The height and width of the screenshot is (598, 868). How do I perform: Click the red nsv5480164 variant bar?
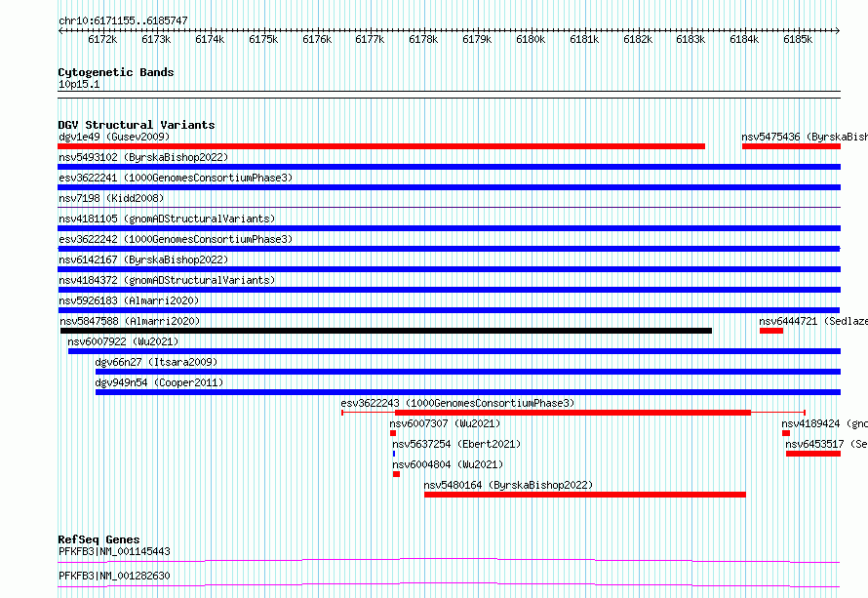(585, 495)
